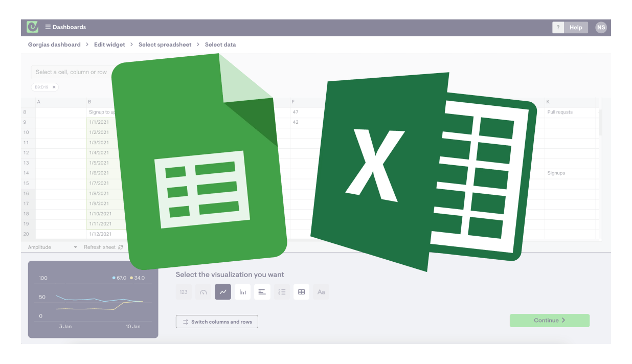Return to Select spreadsheet breadcrumb
Image resolution: width=632 pixels, height=364 pixels.
coord(165,44)
